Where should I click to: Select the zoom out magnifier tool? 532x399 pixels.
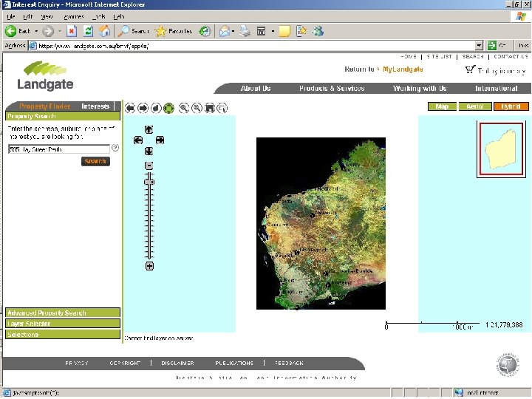pyautogui.click(x=197, y=108)
